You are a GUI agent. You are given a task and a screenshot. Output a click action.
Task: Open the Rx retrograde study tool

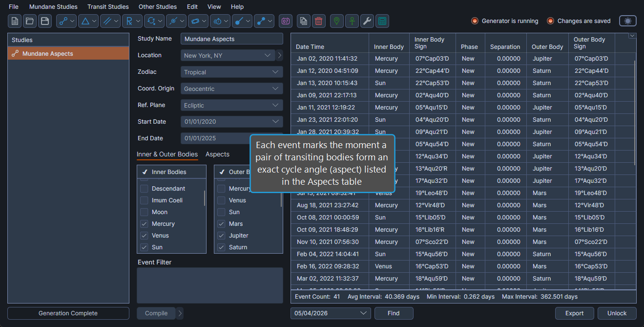point(132,21)
